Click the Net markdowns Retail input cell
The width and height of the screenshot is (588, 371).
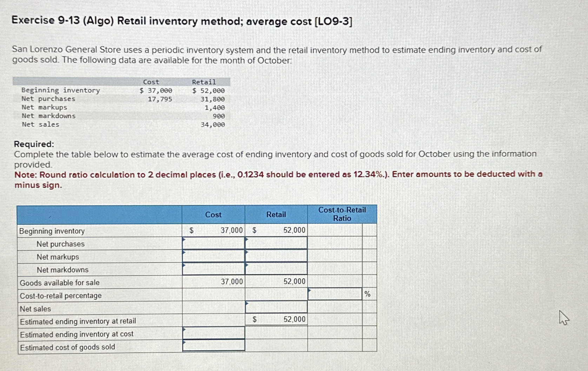(x=276, y=269)
